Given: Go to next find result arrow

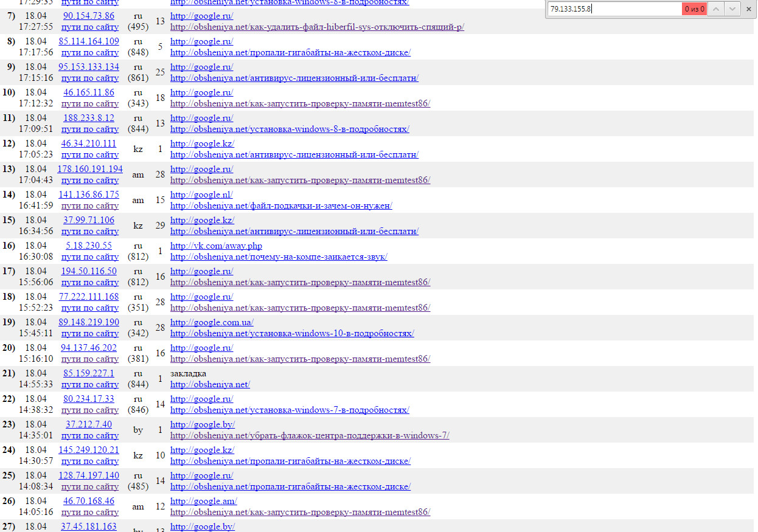Looking at the screenshot, I should pos(732,9).
